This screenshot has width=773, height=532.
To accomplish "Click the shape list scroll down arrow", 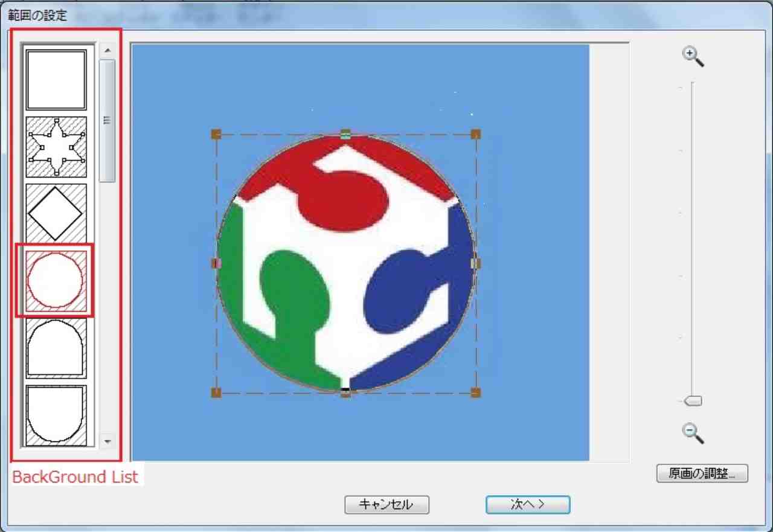I will (x=107, y=441).
